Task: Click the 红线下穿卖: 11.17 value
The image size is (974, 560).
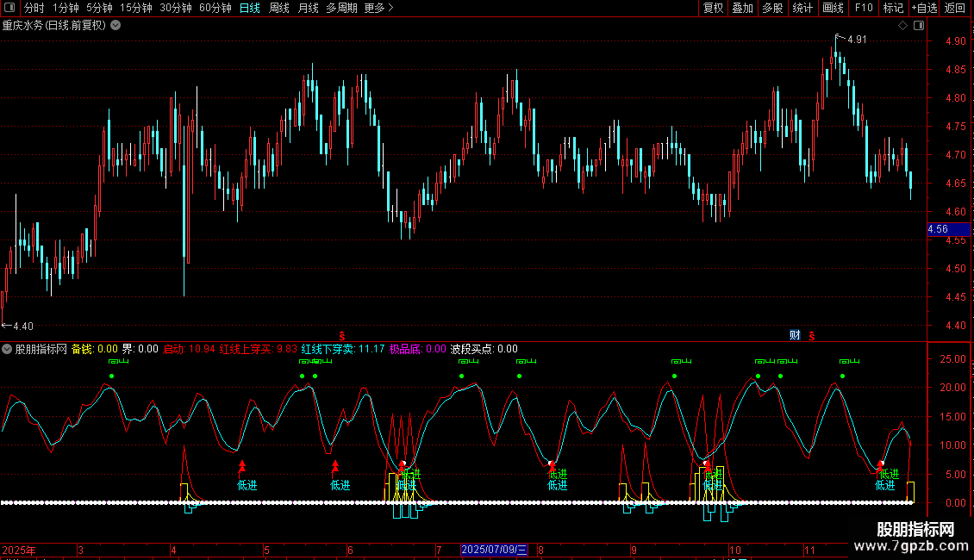Action: [x=343, y=350]
